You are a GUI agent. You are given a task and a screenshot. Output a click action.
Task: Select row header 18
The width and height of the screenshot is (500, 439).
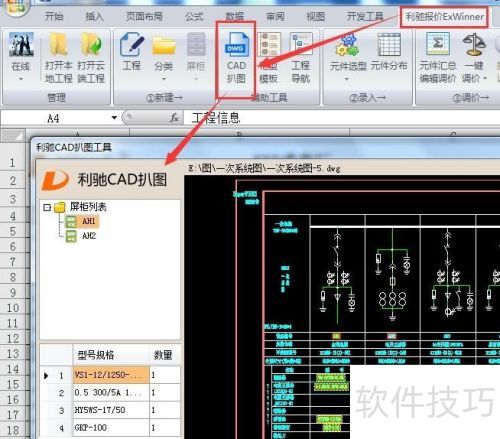[x=13, y=430]
